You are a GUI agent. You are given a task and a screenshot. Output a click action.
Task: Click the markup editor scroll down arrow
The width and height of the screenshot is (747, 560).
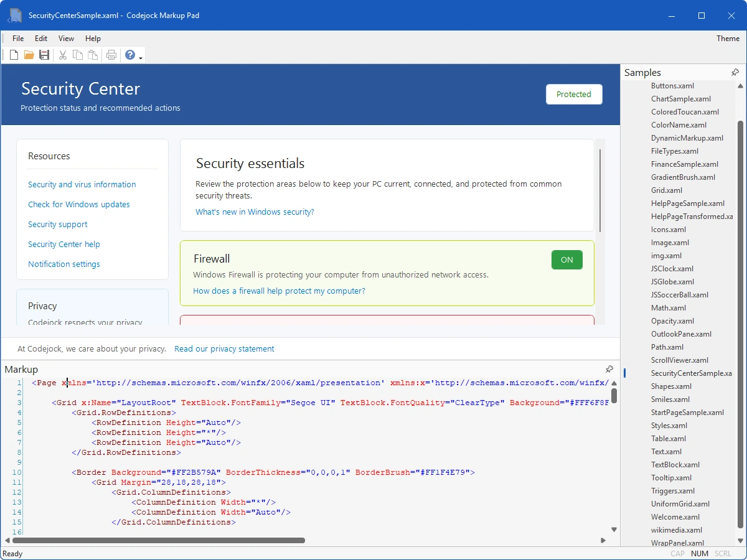click(x=614, y=530)
